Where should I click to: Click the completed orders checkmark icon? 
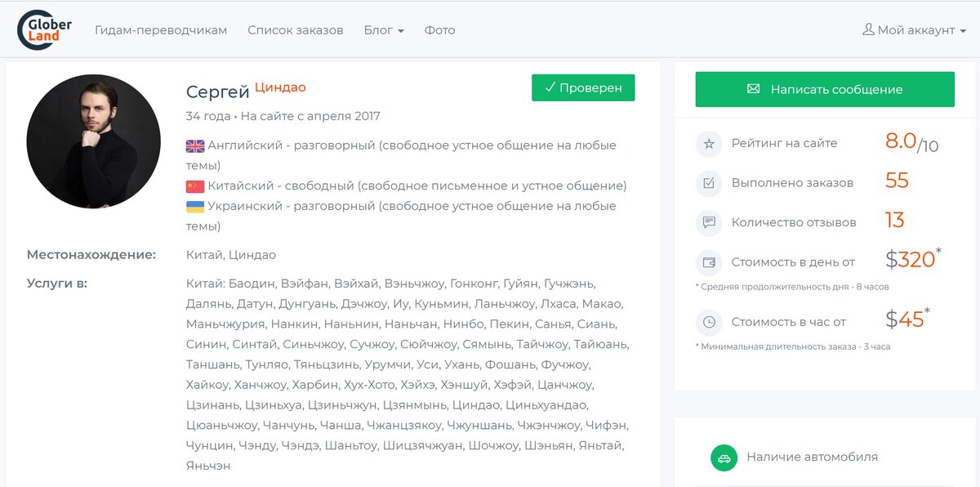709,182
